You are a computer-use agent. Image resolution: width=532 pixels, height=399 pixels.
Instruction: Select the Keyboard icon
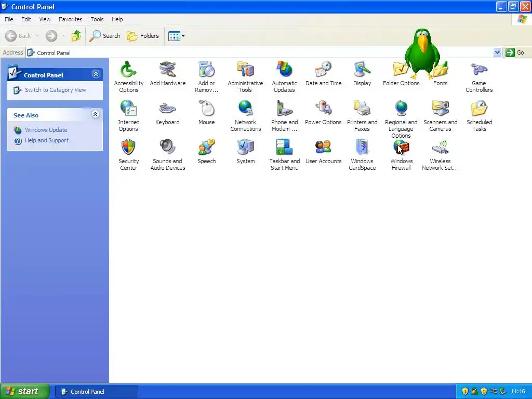(x=167, y=112)
